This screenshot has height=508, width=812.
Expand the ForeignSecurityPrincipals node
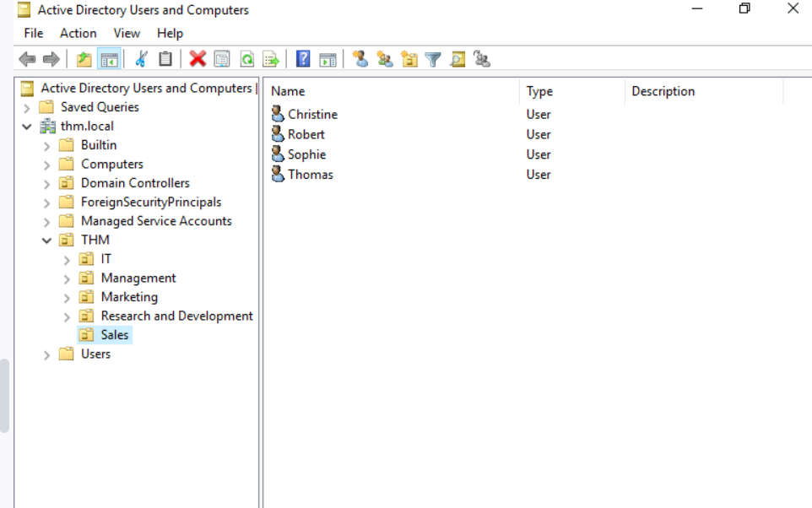pos(46,203)
